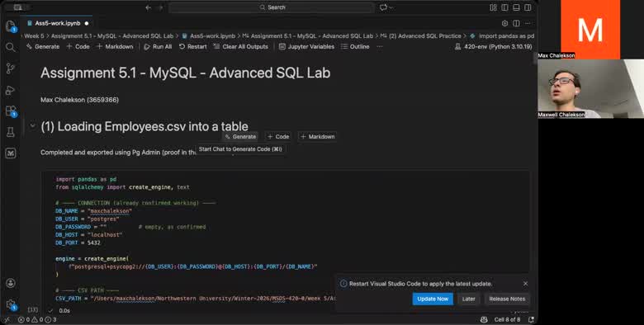Clear All Outputs in the notebook

point(241,47)
